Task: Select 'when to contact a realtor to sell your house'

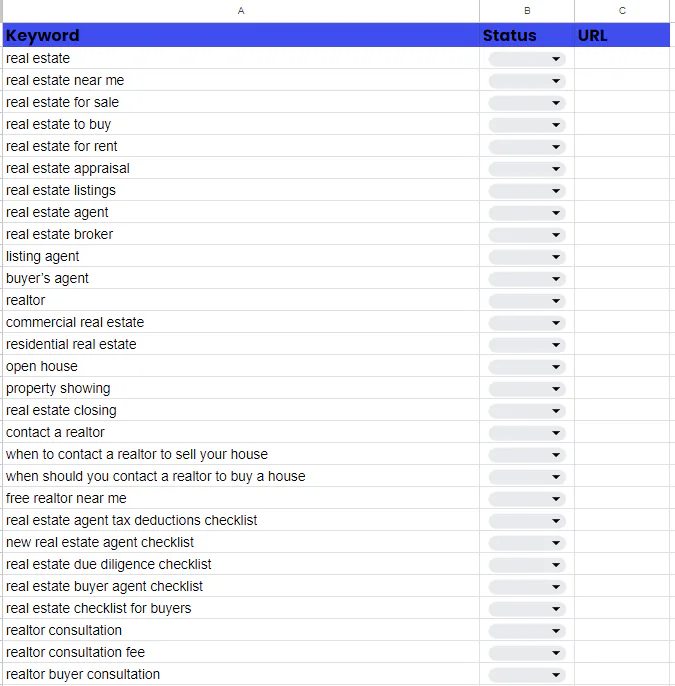Action: coord(241,454)
